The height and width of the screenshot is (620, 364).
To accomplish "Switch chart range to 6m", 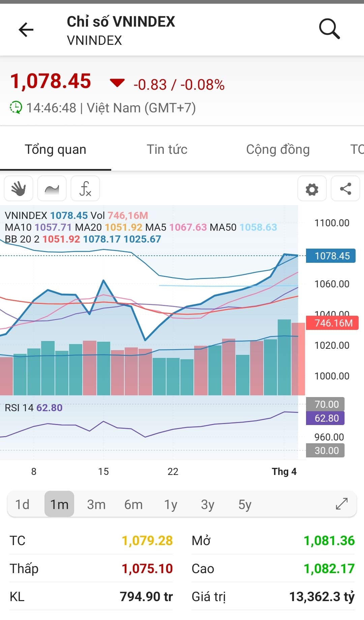I will click(x=133, y=504).
